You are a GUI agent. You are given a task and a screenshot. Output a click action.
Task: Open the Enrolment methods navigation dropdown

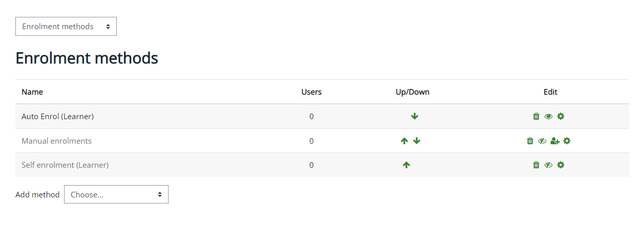click(x=66, y=27)
